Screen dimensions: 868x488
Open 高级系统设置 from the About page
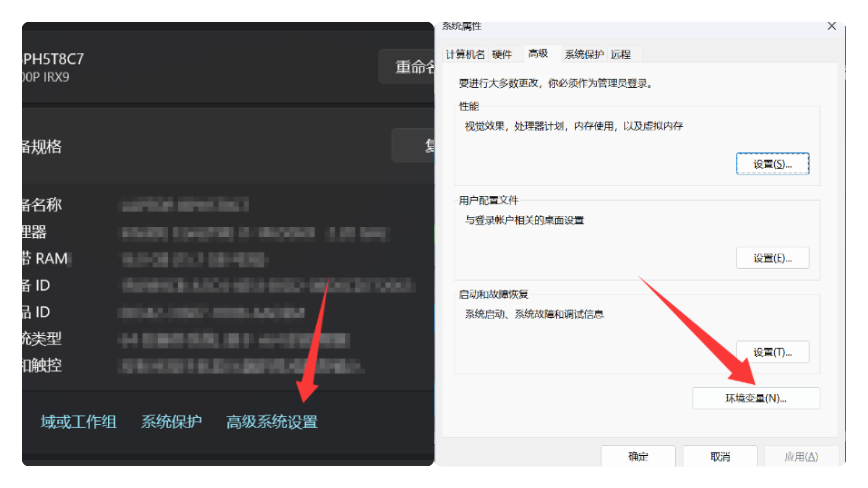click(x=272, y=422)
